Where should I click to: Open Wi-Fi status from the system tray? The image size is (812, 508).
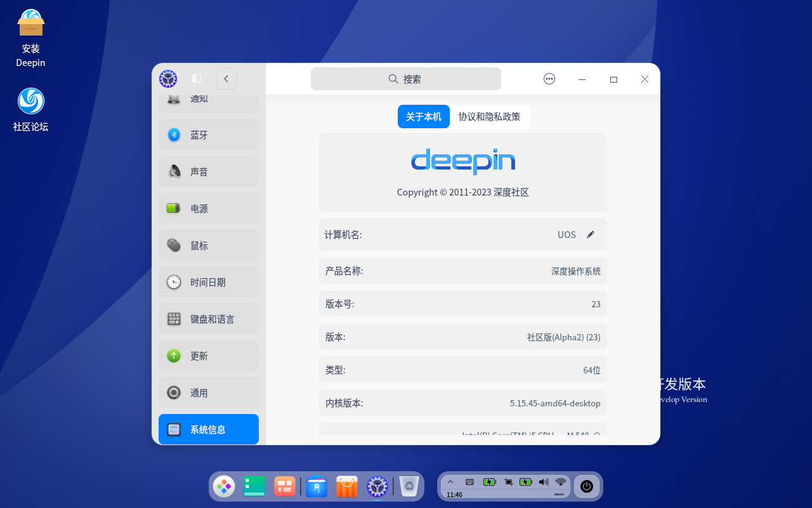pyautogui.click(x=561, y=482)
